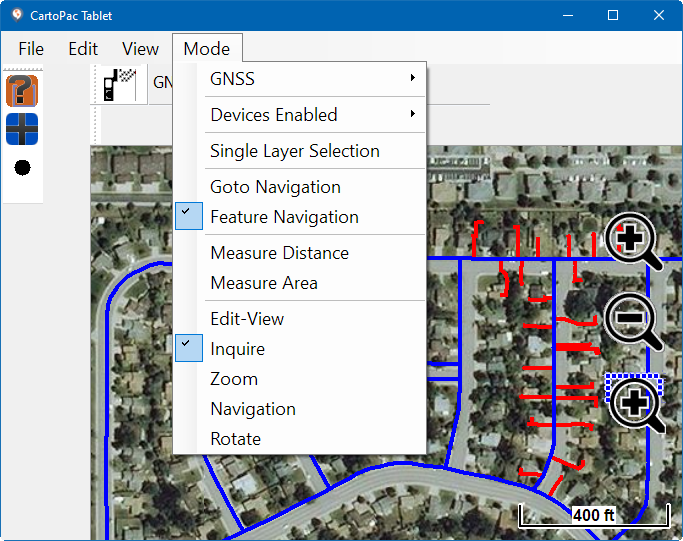The height and width of the screenshot is (541, 683).
Task: Zoom out using the minus magnifier
Action: 634,322
